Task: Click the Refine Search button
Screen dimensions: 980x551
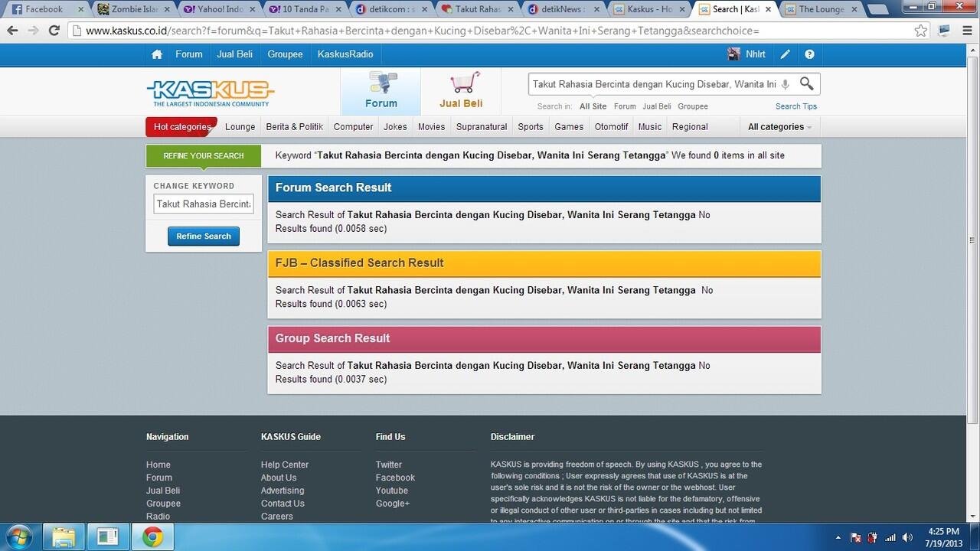Action: (x=204, y=236)
